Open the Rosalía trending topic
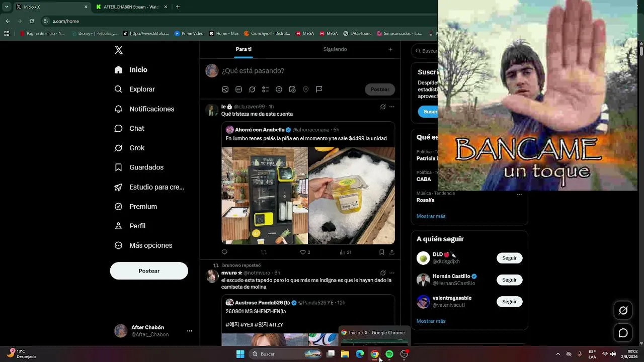Viewport: 644px width, 362px height. click(x=425, y=200)
